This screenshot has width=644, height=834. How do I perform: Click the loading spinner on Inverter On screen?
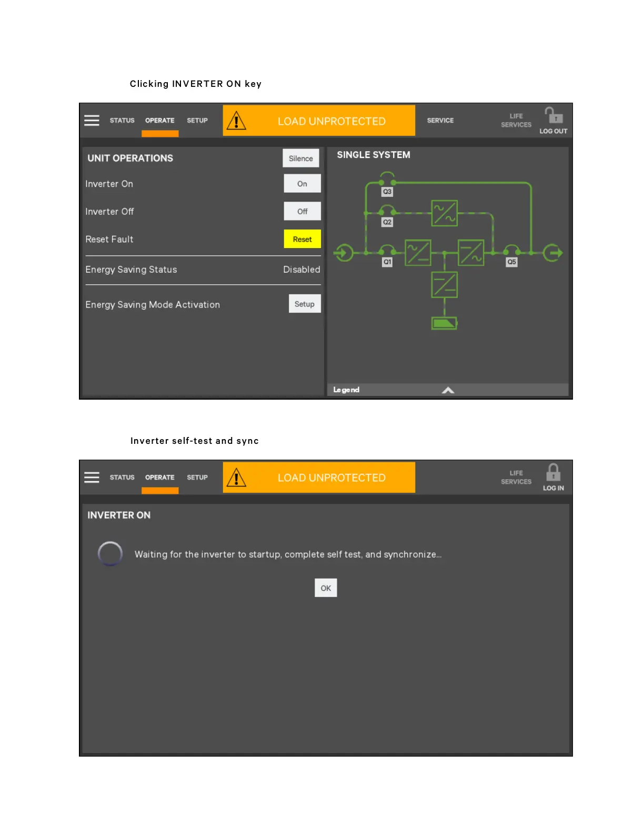110,554
